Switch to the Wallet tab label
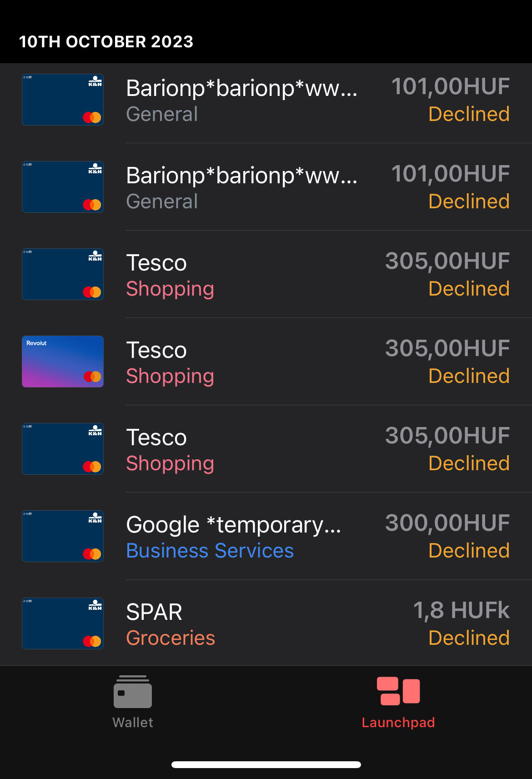The height and width of the screenshot is (779, 532). point(133,722)
